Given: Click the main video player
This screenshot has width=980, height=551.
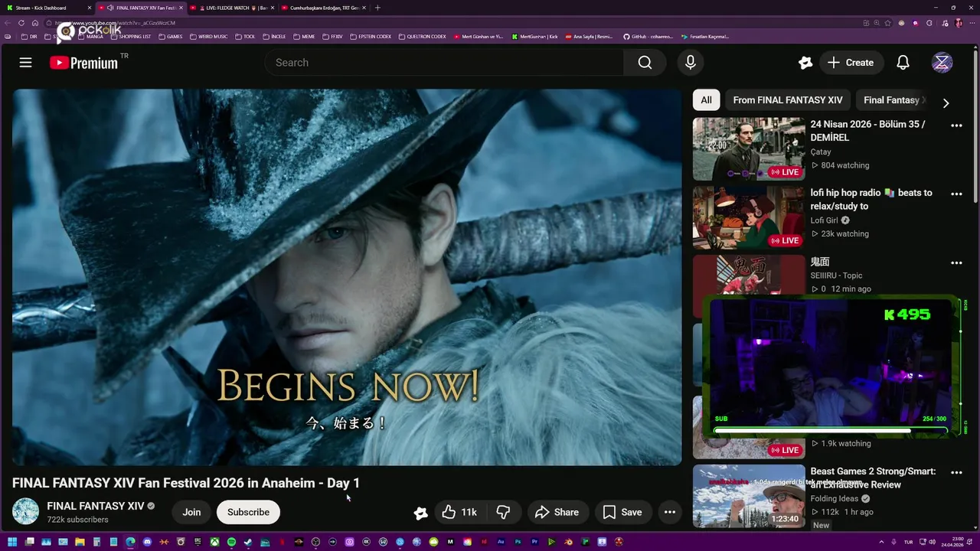Looking at the screenshot, I should click(347, 277).
